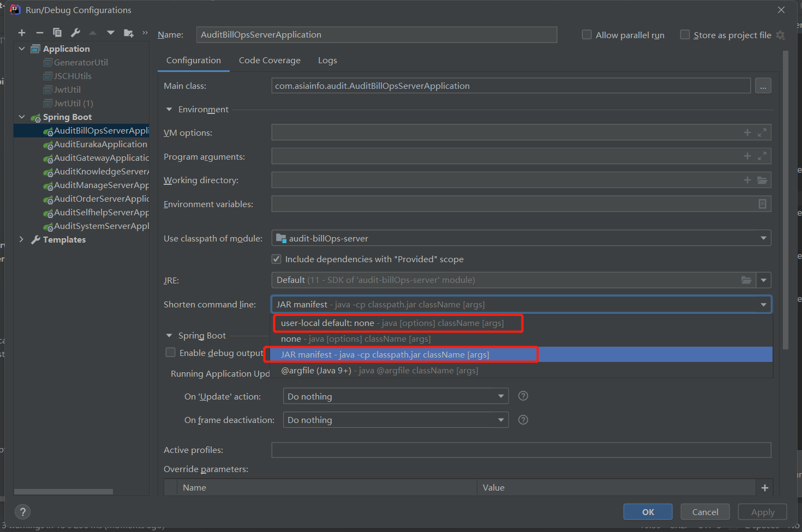Click the Cancel button

coord(705,512)
